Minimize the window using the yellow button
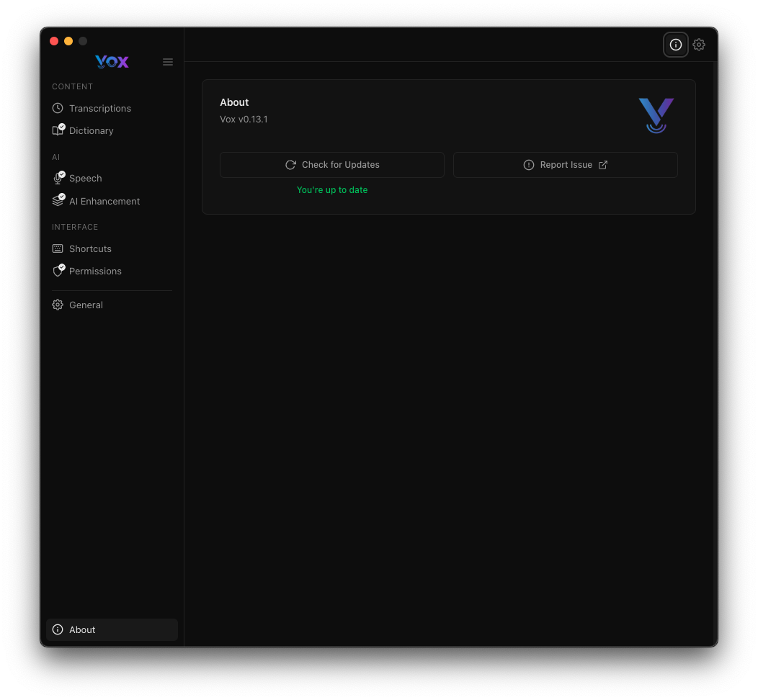 [x=68, y=41]
